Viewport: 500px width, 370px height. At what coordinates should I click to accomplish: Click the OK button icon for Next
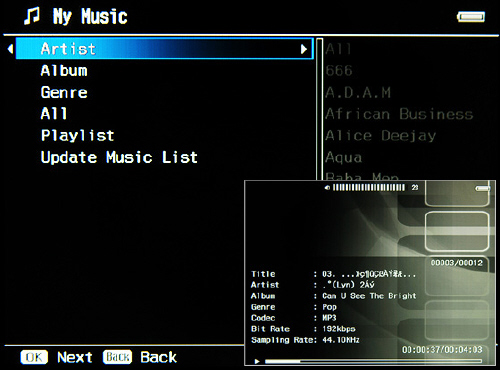pos(34,357)
